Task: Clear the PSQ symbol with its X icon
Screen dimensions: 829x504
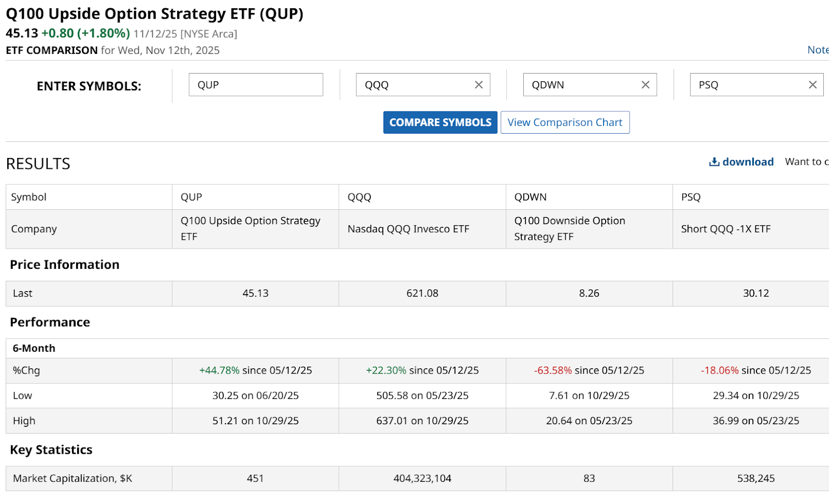Action: pos(812,85)
